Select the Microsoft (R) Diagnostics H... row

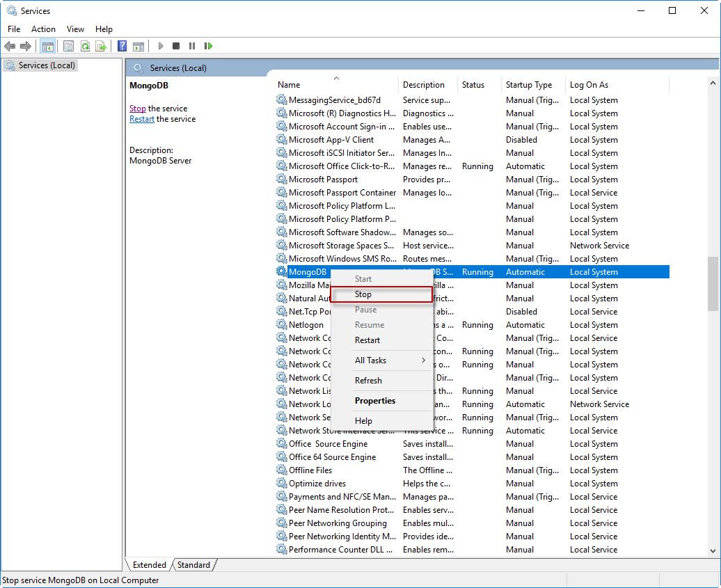[x=473, y=113]
